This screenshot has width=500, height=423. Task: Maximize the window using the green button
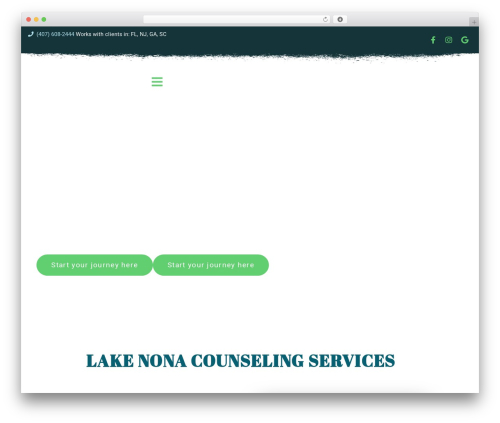(44, 20)
